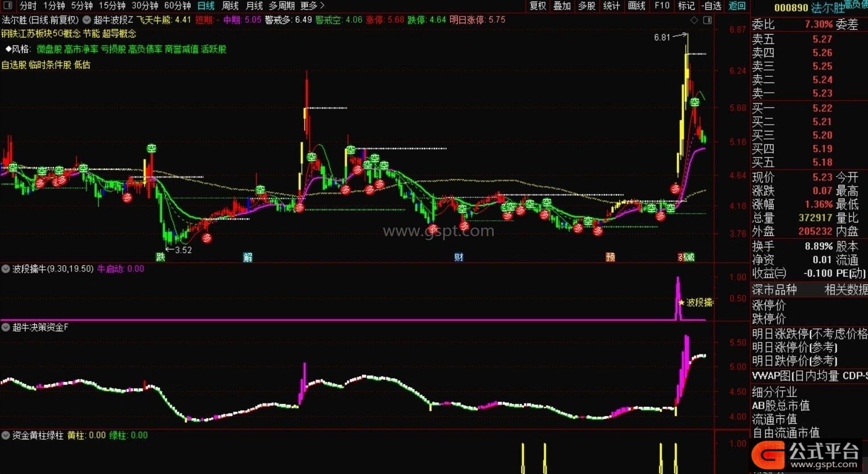Click the 跌 marker below the chart
The height and width of the screenshot is (474, 868).
pyautogui.click(x=160, y=257)
